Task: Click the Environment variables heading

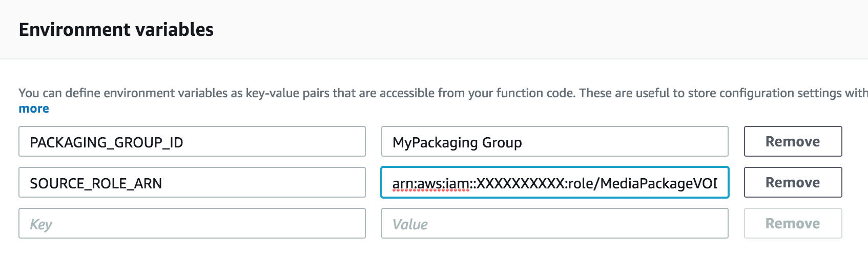Action: [x=116, y=30]
